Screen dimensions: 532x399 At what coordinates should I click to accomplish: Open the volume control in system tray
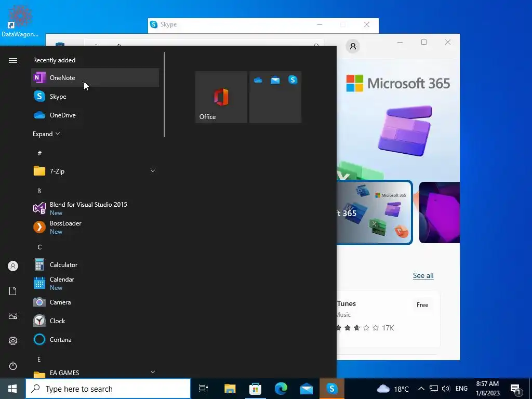[x=446, y=389]
